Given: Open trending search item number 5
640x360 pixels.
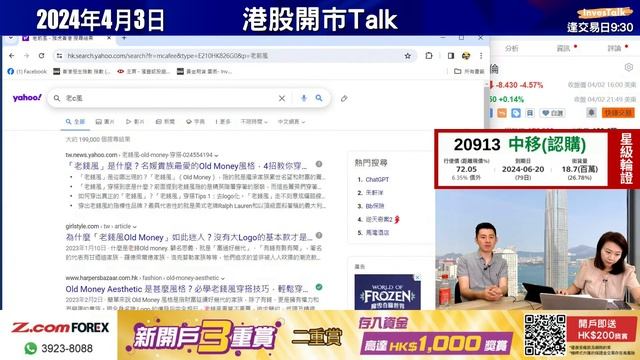Looking at the screenshot, I should 377,233.
